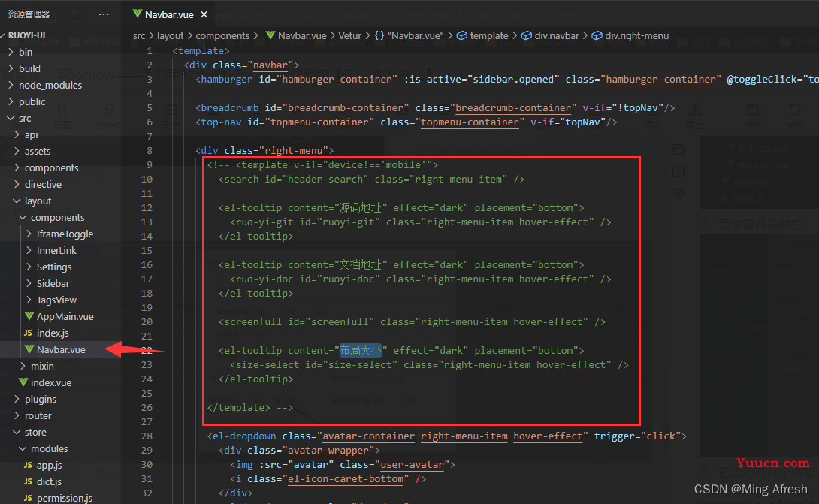Click src in the breadcrumb path
Viewport: 819px width, 504px height.
139,35
